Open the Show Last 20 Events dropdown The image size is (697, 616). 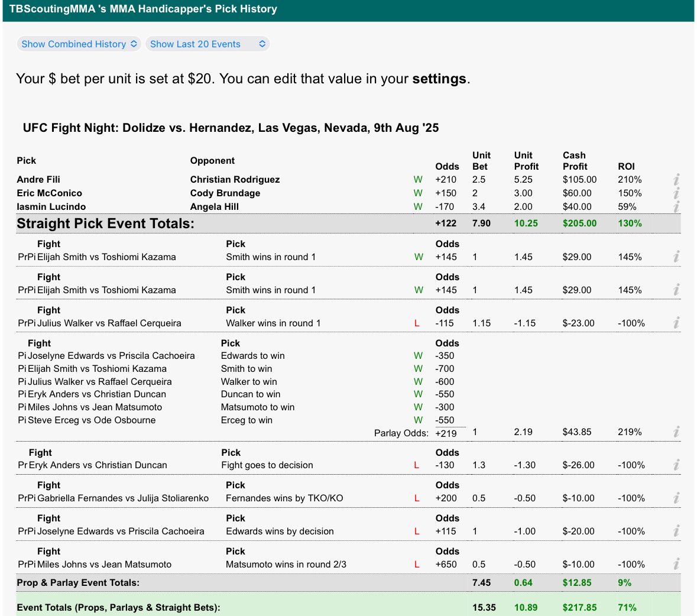point(208,44)
